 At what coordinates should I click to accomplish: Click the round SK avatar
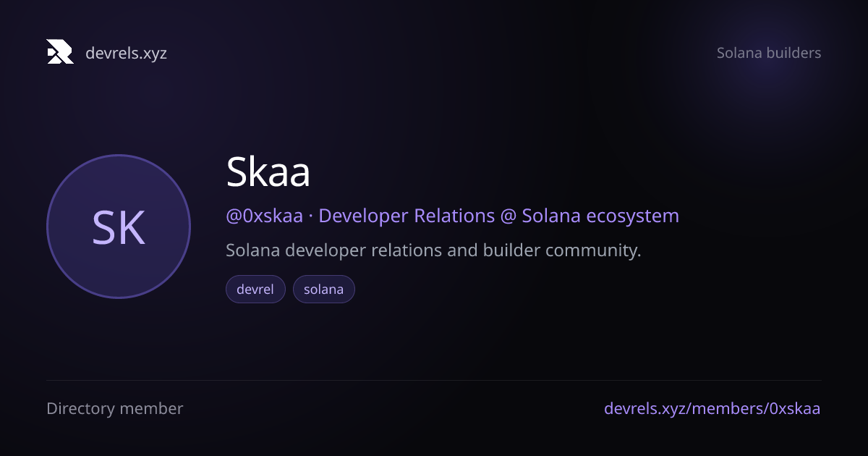[119, 227]
